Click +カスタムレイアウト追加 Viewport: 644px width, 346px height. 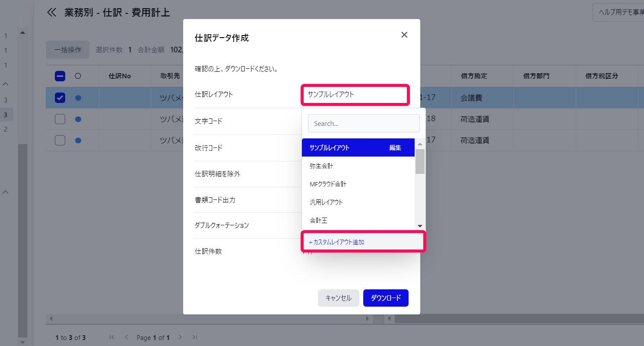(x=363, y=242)
